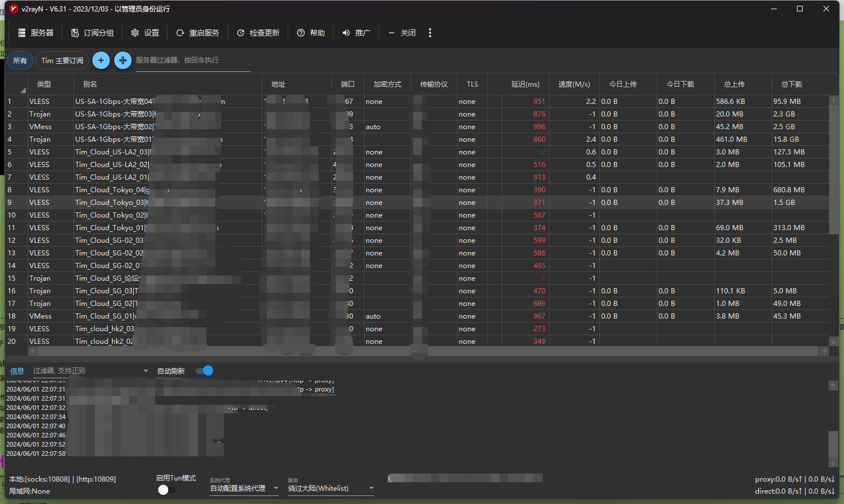
Task: Click the VMess type in row 18
Action: pos(40,316)
